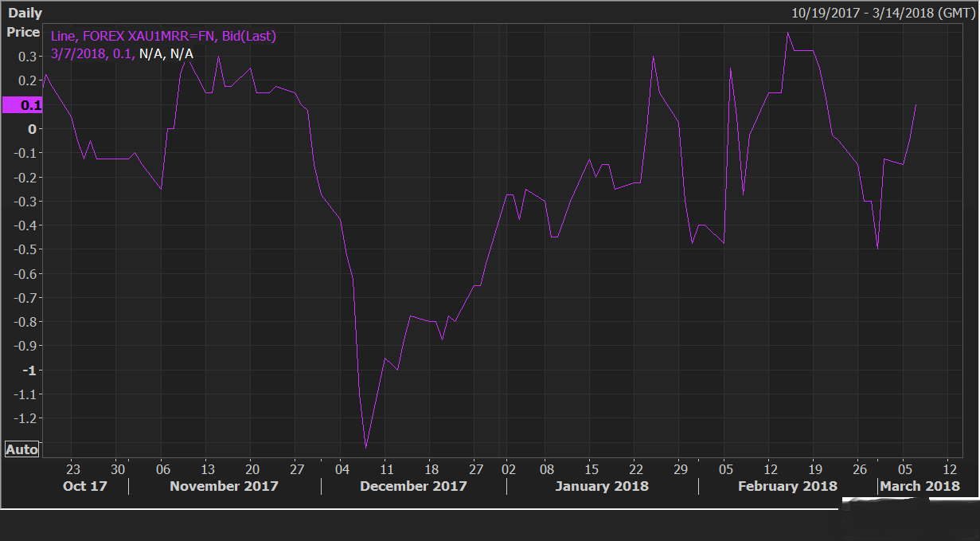Click the Oct 17 month label

pyautogui.click(x=84, y=486)
